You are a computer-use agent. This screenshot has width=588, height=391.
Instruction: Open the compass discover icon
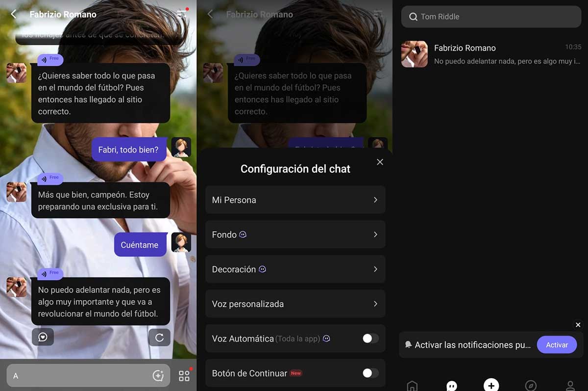[531, 386]
